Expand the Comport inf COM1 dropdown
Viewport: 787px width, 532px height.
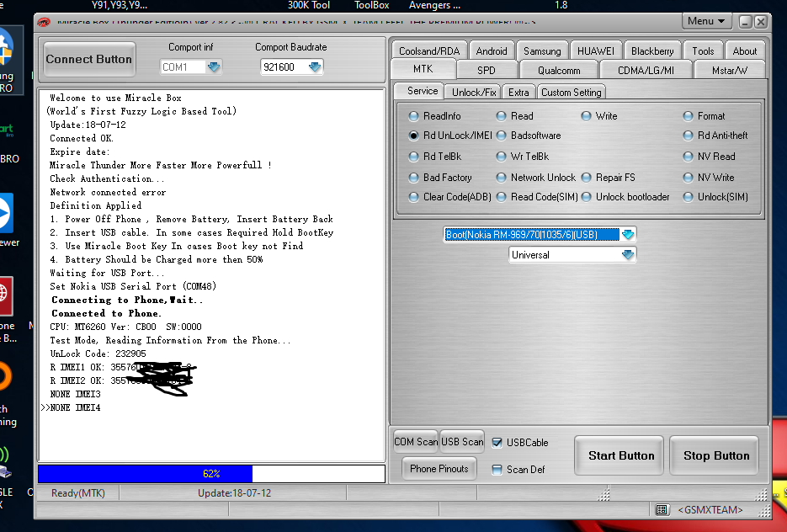[214, 66]
